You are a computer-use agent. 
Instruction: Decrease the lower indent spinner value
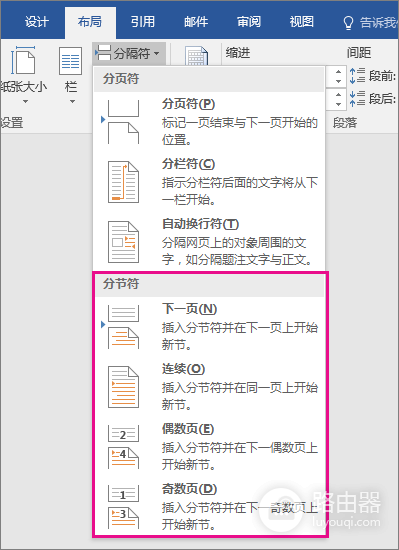[338, 104]
